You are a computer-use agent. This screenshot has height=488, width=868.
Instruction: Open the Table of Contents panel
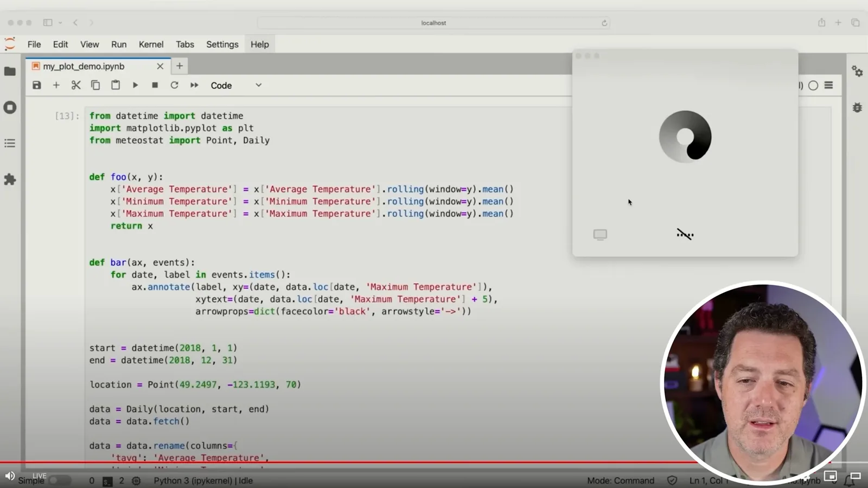[10, 143]
